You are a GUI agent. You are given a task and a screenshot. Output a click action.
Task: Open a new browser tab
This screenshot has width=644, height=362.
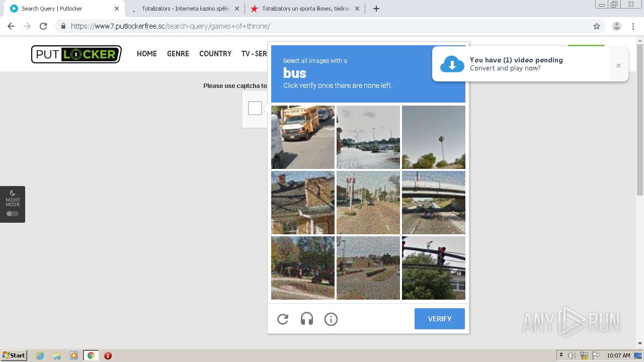[x=376, y=9]
